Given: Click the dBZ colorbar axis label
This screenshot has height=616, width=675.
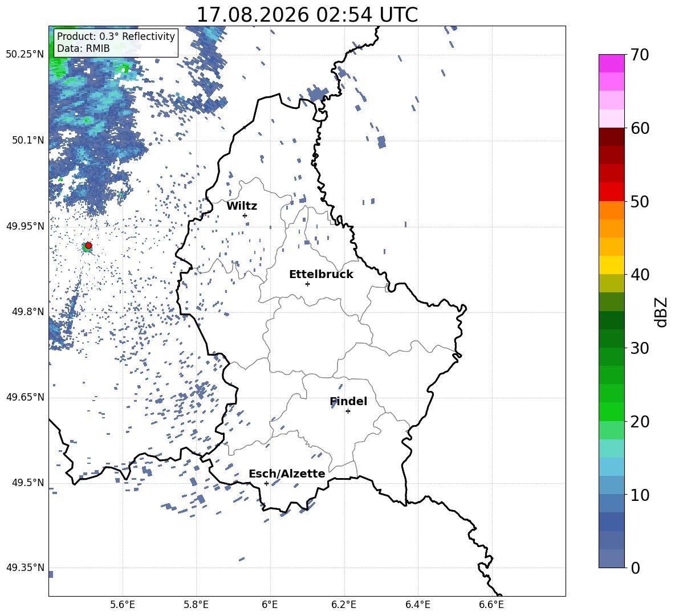Looking at the screenshot, I should click(662, 312).
